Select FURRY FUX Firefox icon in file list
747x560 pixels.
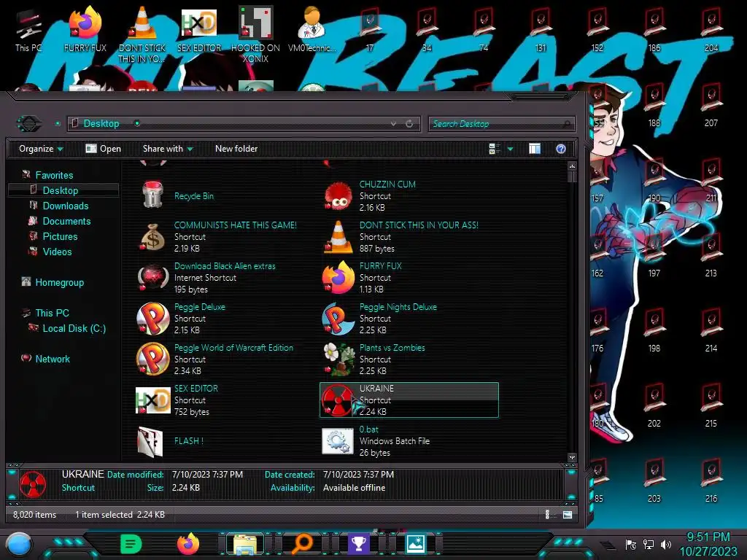point(338,277)
